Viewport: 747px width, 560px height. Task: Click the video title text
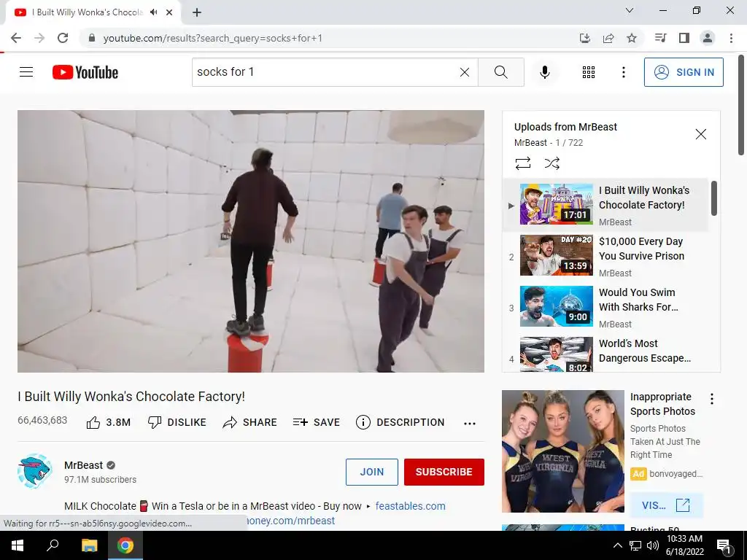point(131,397)
